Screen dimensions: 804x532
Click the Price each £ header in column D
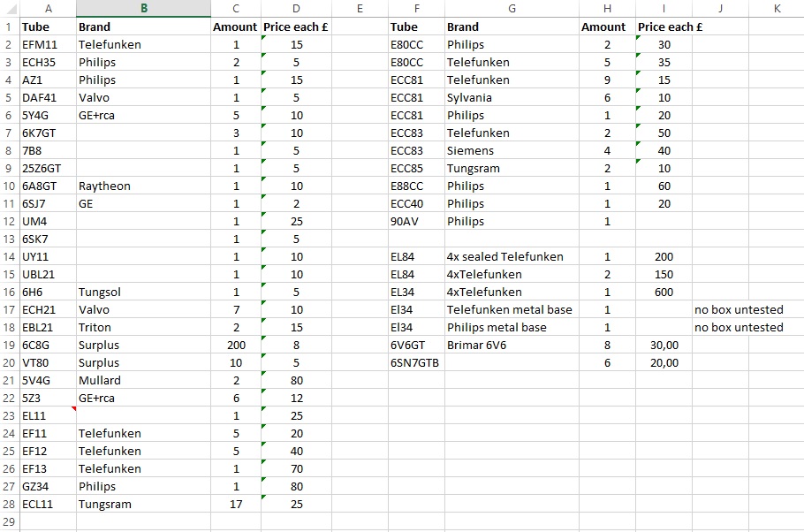coord(296,27)
